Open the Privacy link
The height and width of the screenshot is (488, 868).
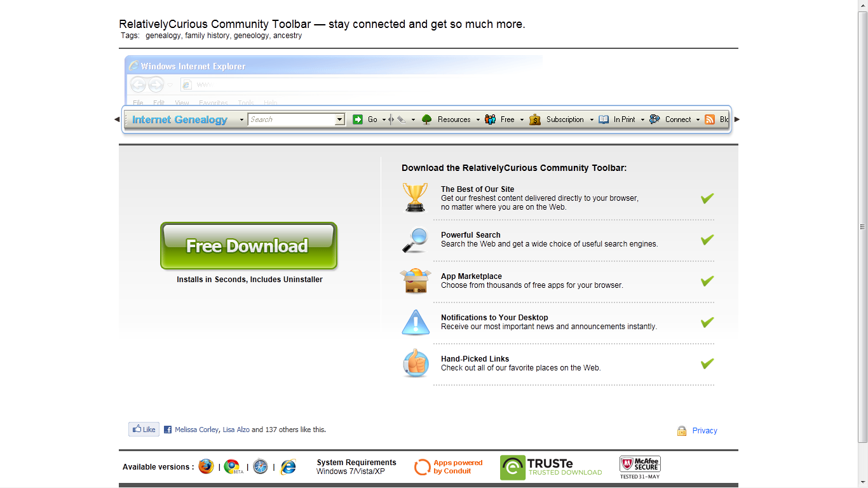pyautogui.click(x=705, y=431)
